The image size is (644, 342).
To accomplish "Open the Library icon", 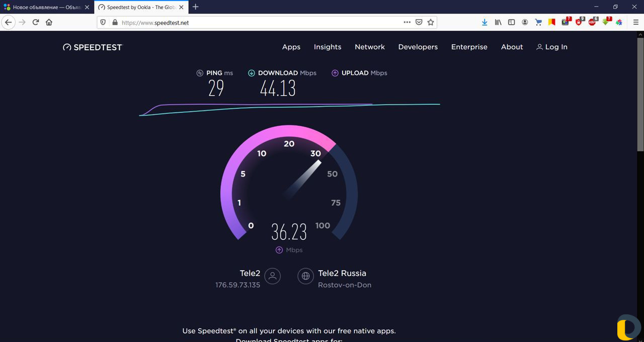I will point(498,22).
